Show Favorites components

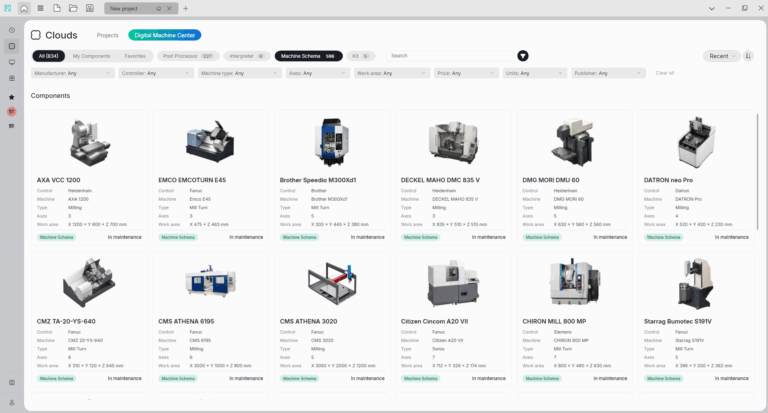pyautogui.click(x=135, y=56)
